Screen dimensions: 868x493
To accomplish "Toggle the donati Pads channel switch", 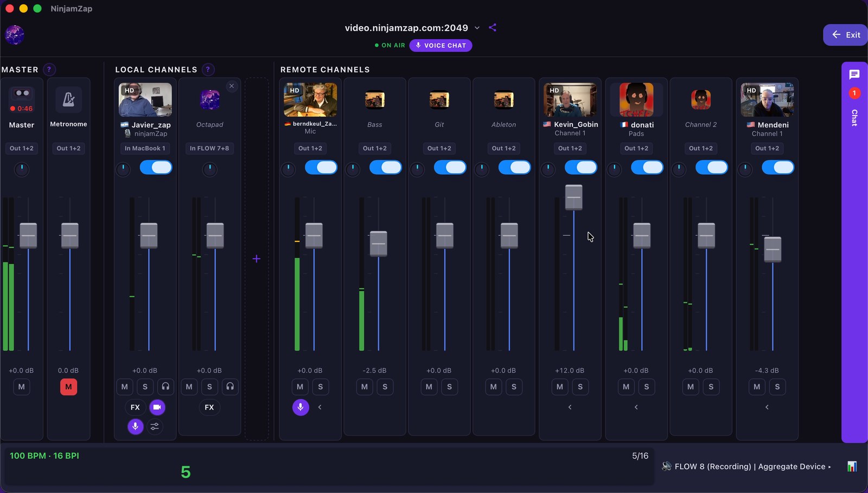I will [x=647, y=168].
